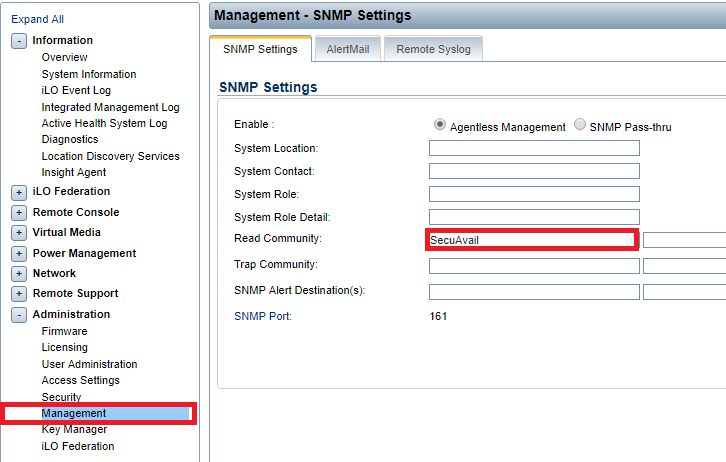Viewport: 726px width, 462px height.
Task: Expand the Remote Support section
Action: coord(19,294)
